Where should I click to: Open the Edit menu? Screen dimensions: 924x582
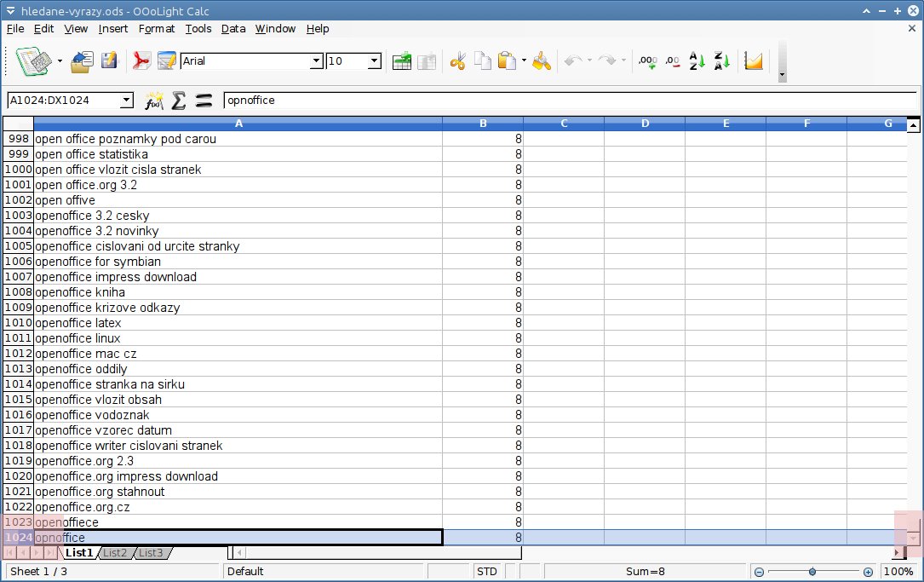coord(43,29)
